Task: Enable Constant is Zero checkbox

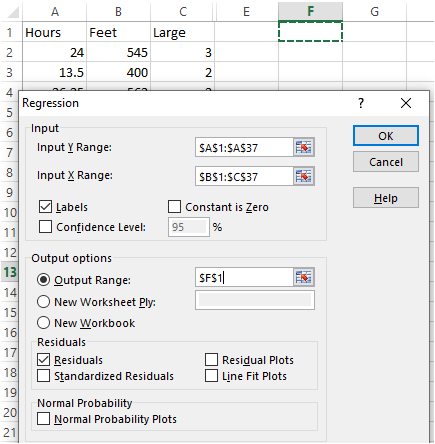Action: point(175,207)
